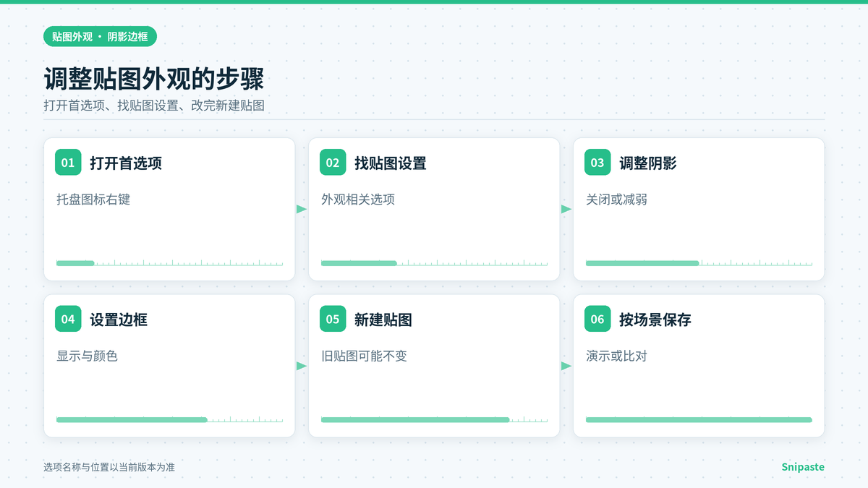Click description 托盘图标右键
The image size is (868, 488).
[93, 200]
